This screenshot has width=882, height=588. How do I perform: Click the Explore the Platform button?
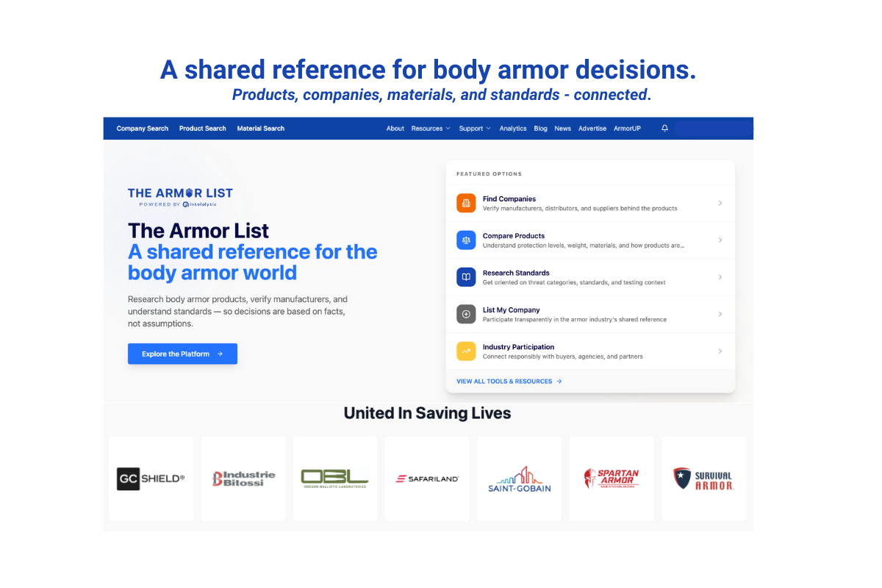tap(182, 354)
